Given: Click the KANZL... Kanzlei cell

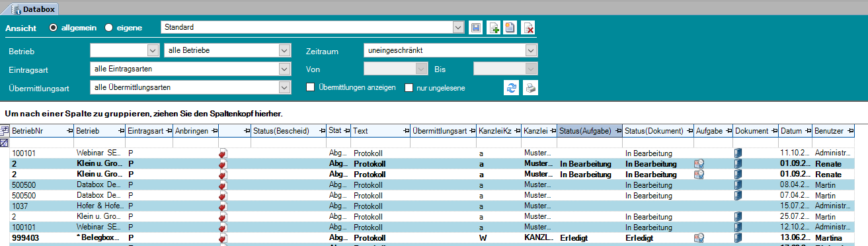Looking at the screenshot, I should tap(539, 237).
